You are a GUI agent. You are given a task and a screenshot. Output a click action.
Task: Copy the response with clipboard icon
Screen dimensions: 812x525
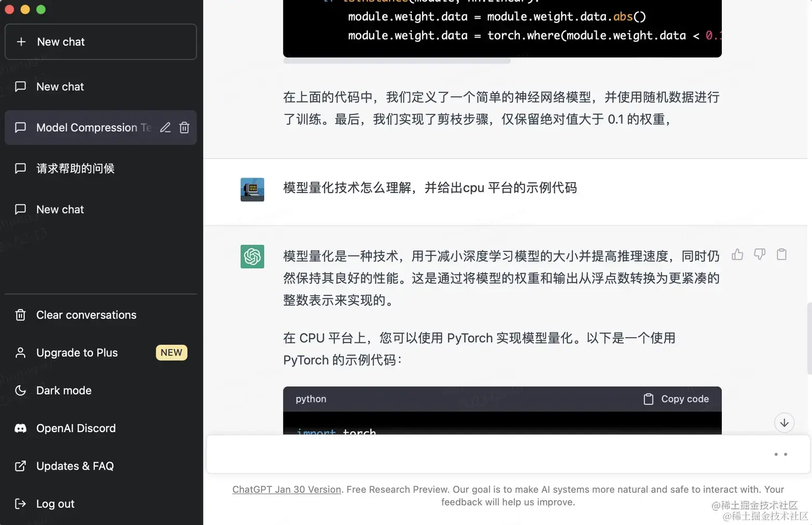tap(782, 254)
